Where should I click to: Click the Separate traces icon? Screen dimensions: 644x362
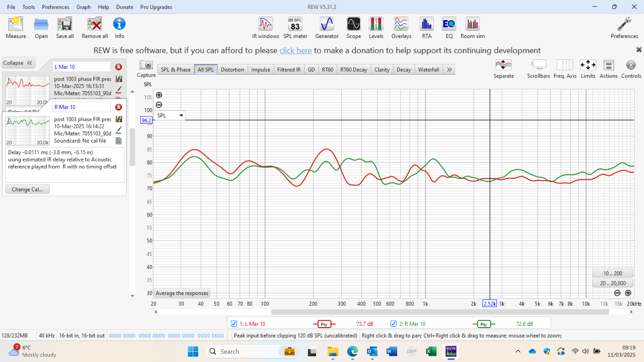[503, 69]
